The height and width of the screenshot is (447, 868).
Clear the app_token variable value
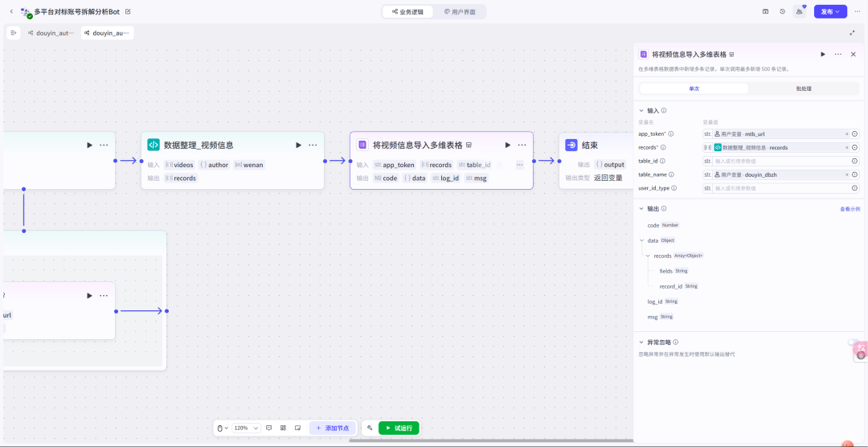click(846, 134)
